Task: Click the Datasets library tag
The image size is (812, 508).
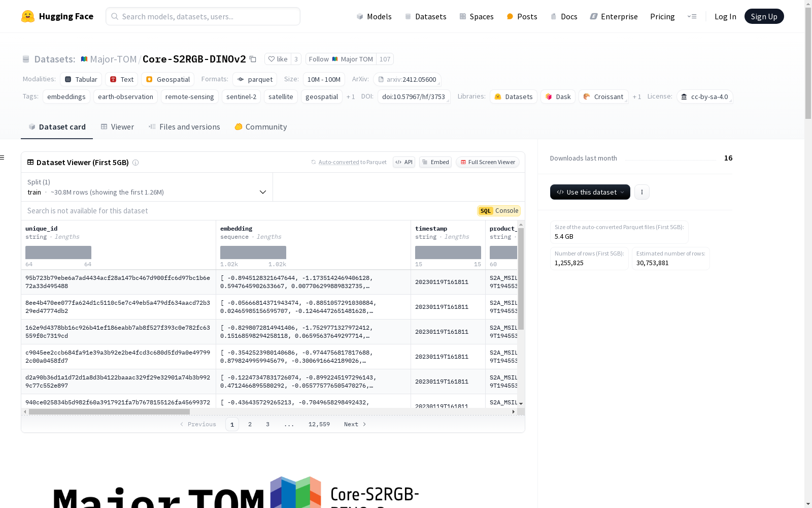Action: click(x=514, y=97)
